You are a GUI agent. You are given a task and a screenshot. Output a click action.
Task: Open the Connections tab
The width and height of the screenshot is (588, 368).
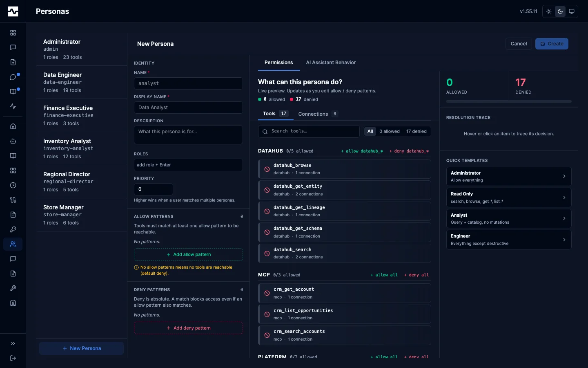coord(318,114)
